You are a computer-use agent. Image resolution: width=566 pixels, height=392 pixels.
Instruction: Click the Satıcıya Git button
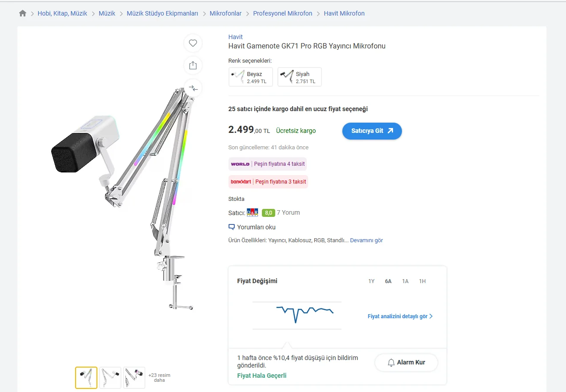click(x=372, y=131)
